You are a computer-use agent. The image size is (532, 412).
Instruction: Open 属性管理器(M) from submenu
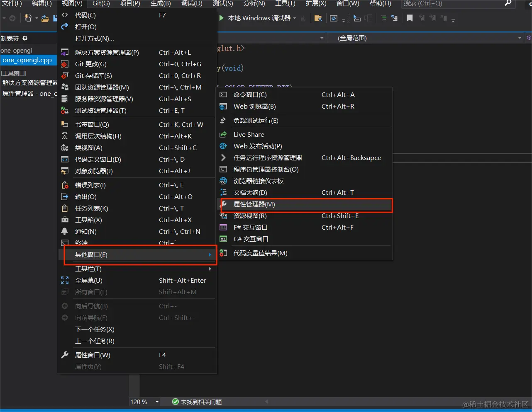click(x=305, y=204)
